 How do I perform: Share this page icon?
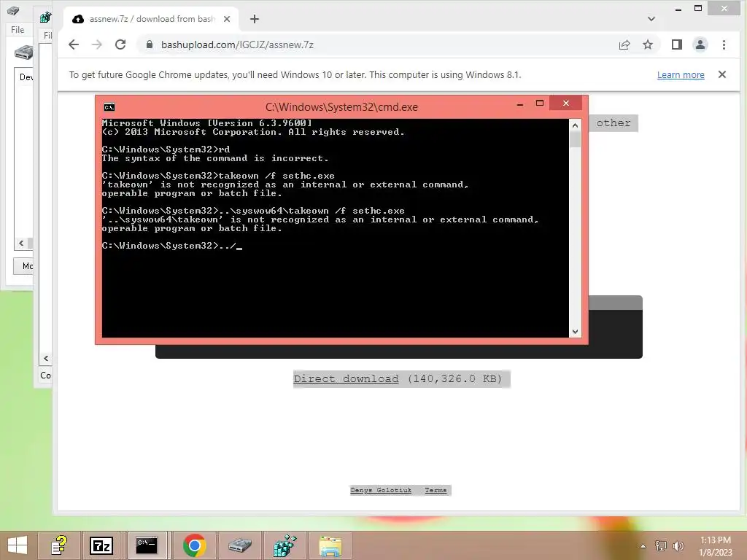[x=624, y=44]
